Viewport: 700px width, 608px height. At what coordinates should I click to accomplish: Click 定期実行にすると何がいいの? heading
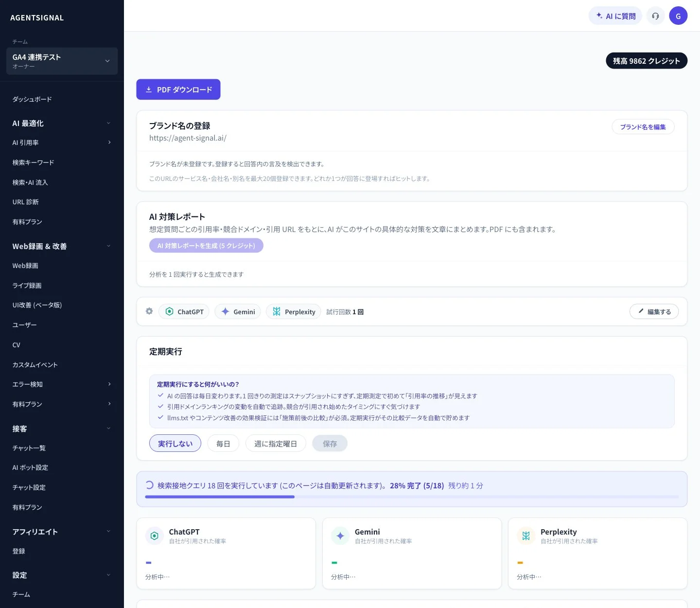198,384
